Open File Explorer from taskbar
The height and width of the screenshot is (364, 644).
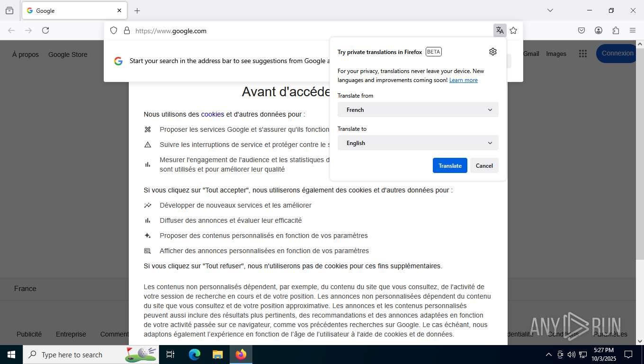point(217,355)
